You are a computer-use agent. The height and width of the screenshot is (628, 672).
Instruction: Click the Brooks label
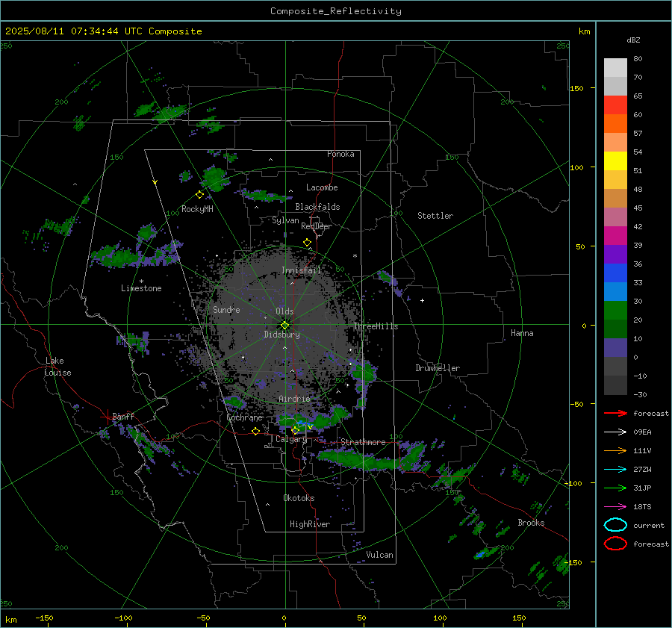click(x=531, y=523)
